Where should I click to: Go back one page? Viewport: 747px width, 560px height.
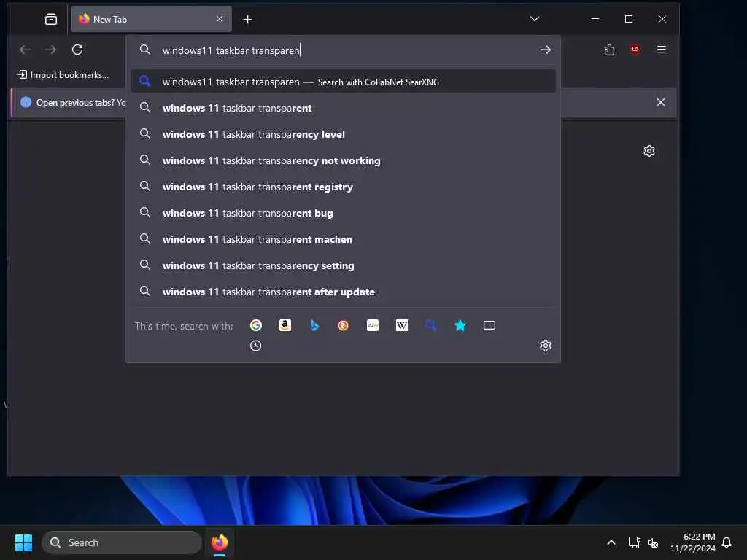(25, 50)
